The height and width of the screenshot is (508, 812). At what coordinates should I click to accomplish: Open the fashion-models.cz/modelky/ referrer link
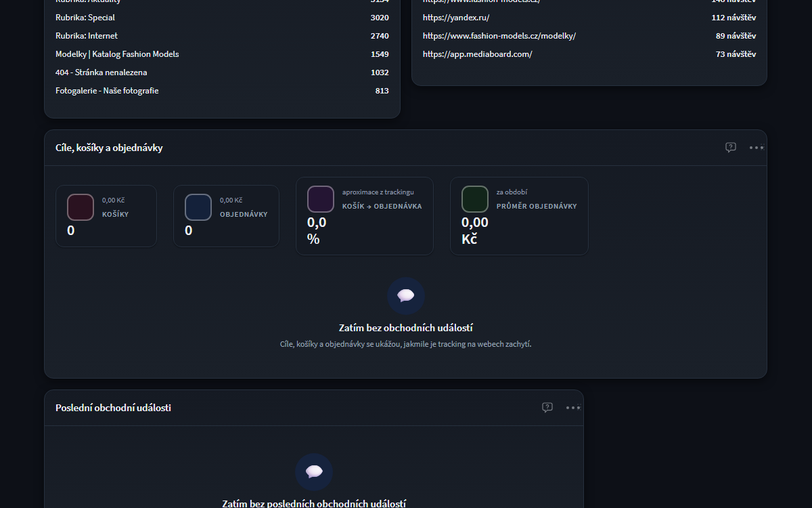[x=499, y=36]
